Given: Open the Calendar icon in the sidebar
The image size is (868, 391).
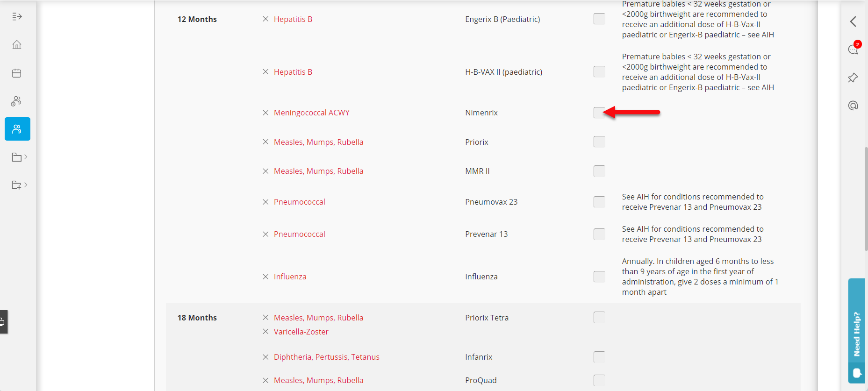Looking at the screenshot, I should 17,73.
